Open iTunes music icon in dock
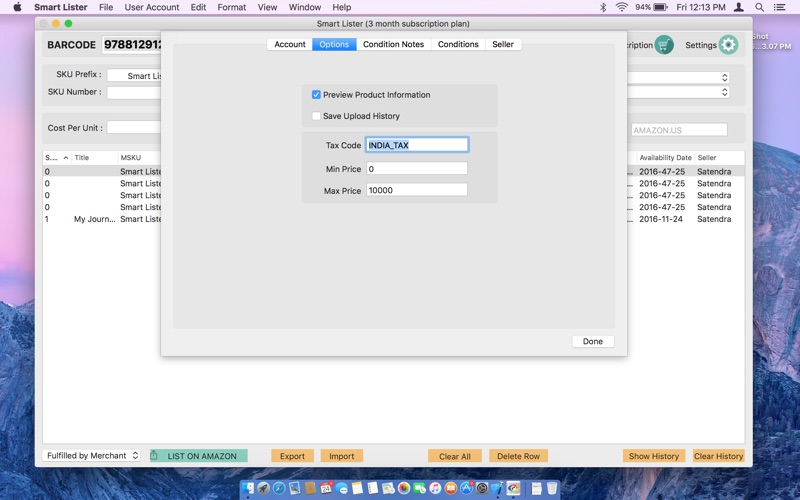 [435, 488]
